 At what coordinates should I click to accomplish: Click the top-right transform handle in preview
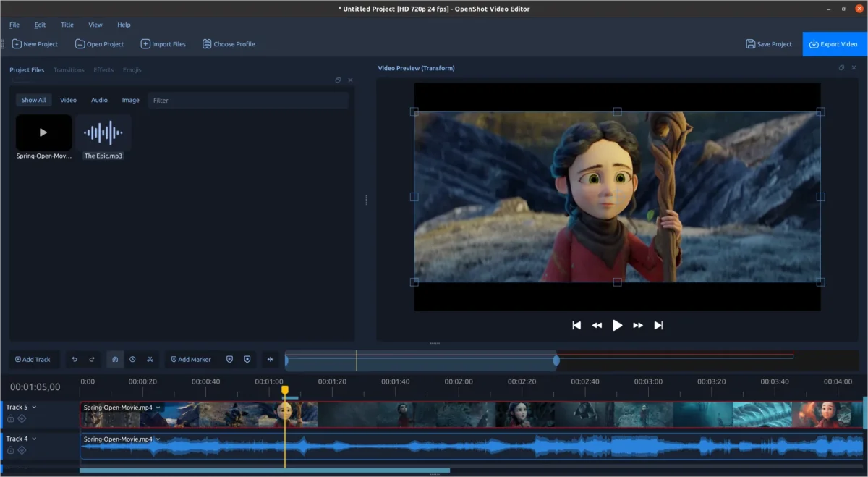coord(820,111)
